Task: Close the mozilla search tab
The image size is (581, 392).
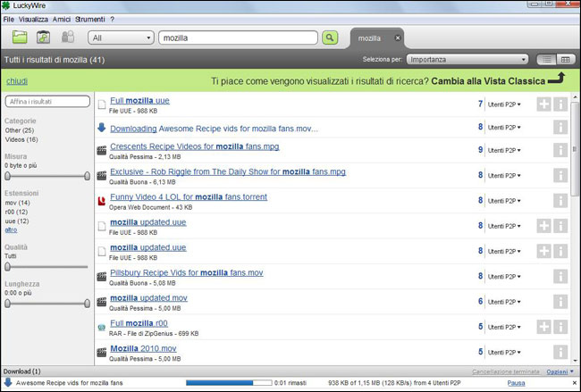Action: point(398,38)
